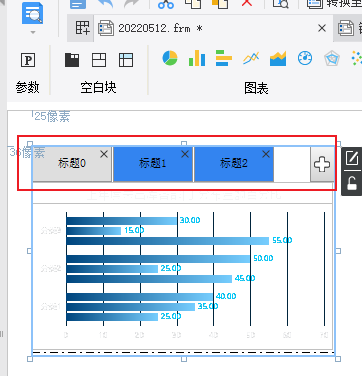Click the form grid icon before file tab
Image resolution: width=362 pixels, height=376 pixels.
pos(82,28)
